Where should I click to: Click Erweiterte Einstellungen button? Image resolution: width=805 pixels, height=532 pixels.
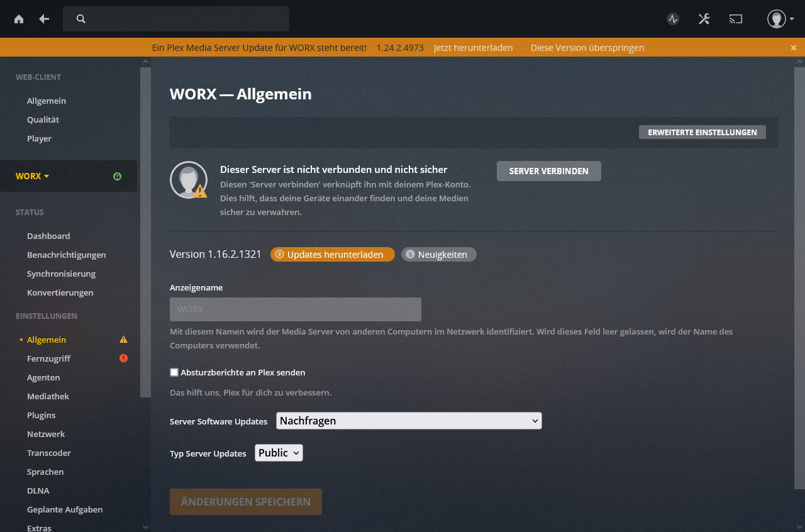[702, 132]
